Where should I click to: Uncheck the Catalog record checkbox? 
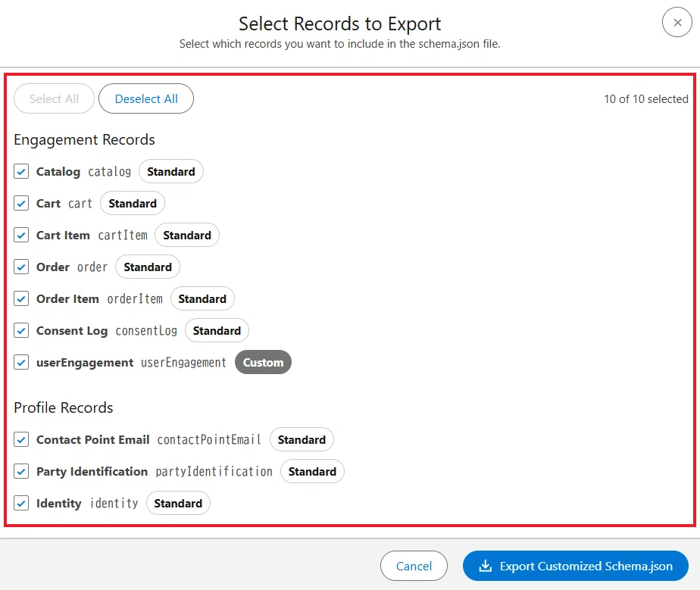pyautogui.click(x=21, y=171)
